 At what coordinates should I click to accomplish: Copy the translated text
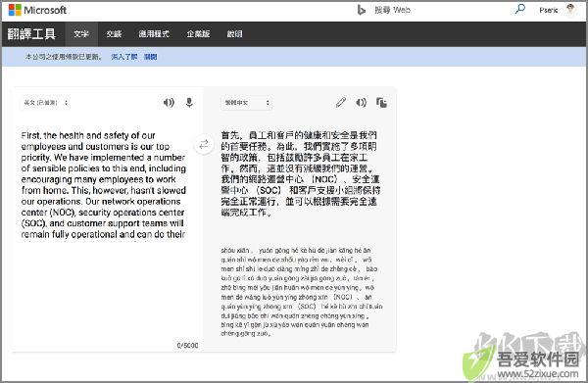click(381, 102)
